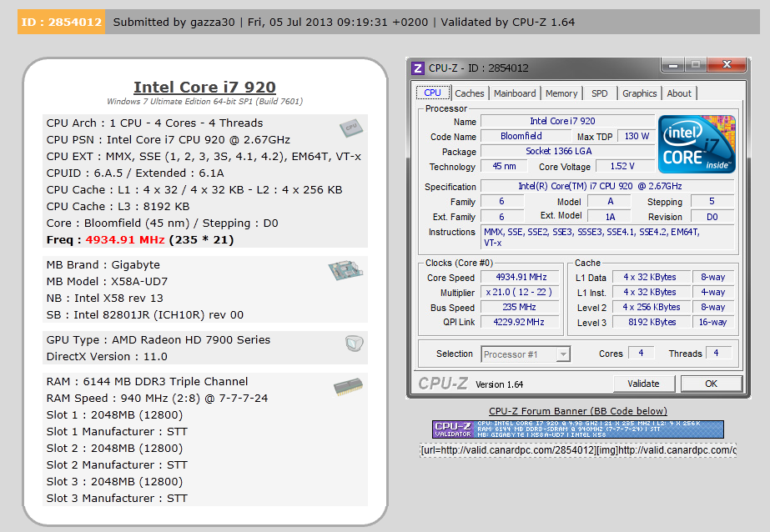Screen dimensions: 770x532
Task: Click the Core Speed value 4934.91 MHz
Action: coord(521,278)
